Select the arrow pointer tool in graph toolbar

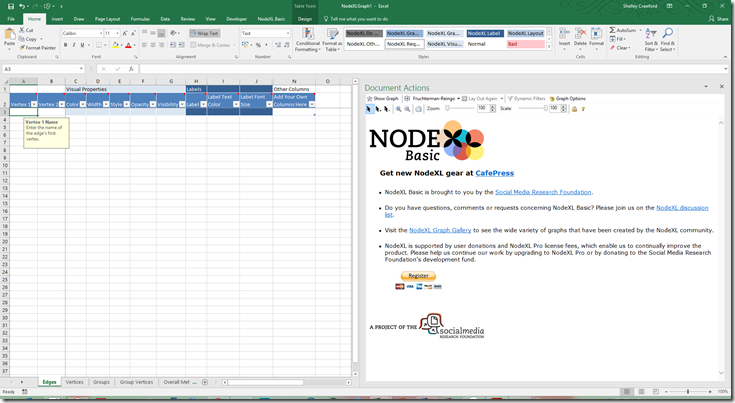click(x=369, y=109)
